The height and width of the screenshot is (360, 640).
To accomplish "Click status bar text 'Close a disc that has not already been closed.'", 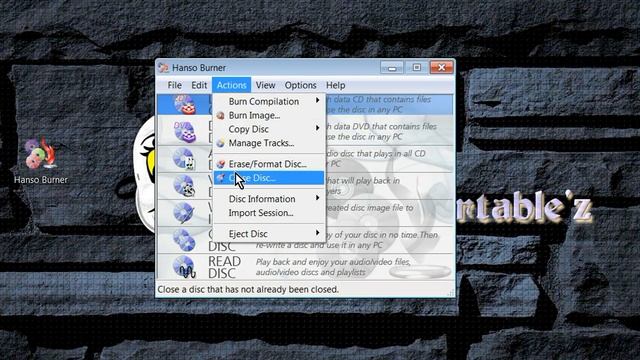I will [248, 289].
